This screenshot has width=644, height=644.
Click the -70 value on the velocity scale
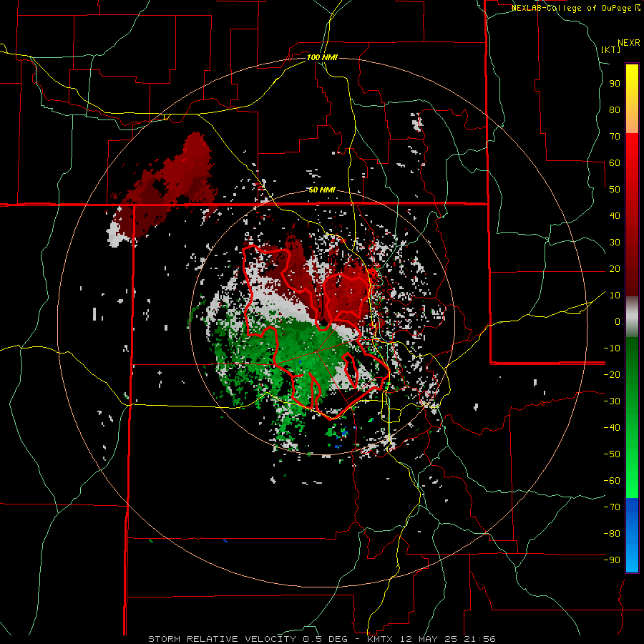(612, 507)
